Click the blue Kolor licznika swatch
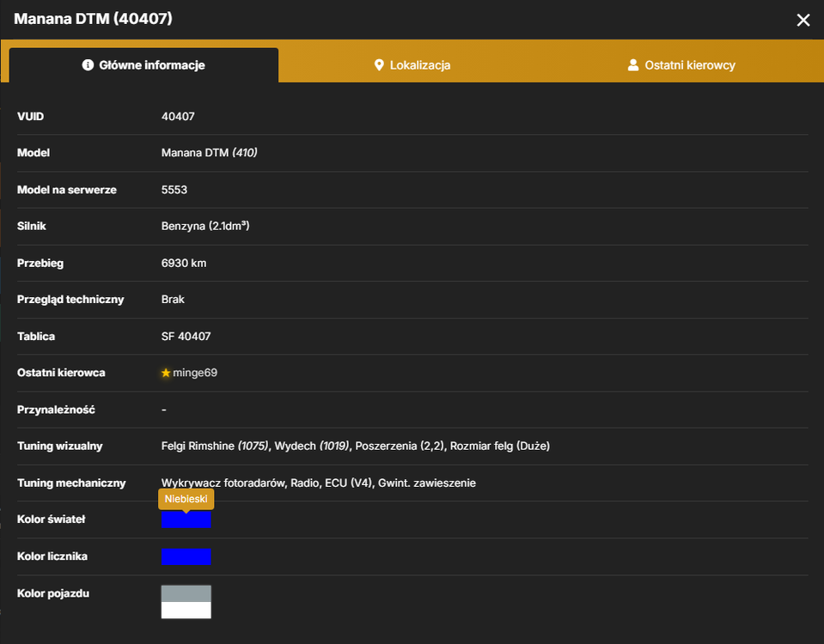 click(x=186, y=556)
